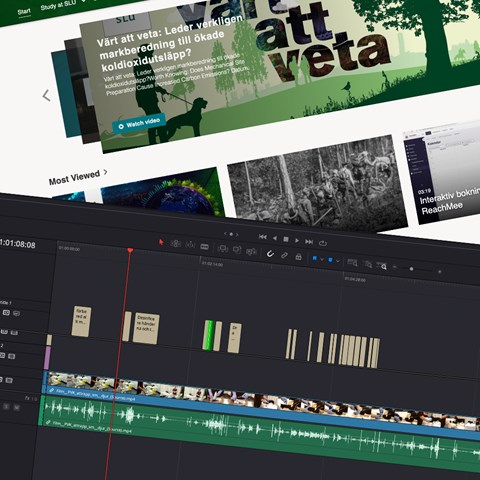Click the Detail Zoom icon
Image resolution: width=480 pixels, height=480 pixels.
click(368, 264)
